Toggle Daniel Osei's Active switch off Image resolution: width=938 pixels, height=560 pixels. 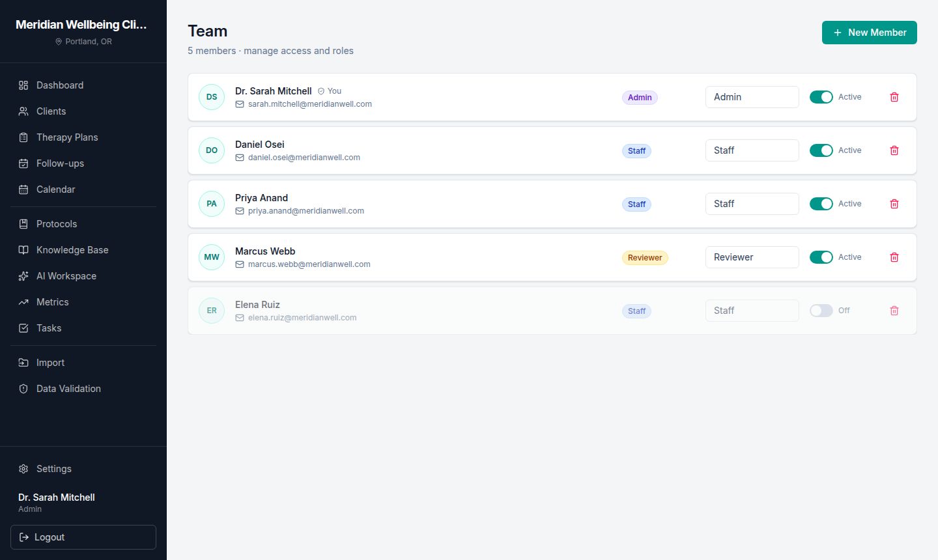821,150
